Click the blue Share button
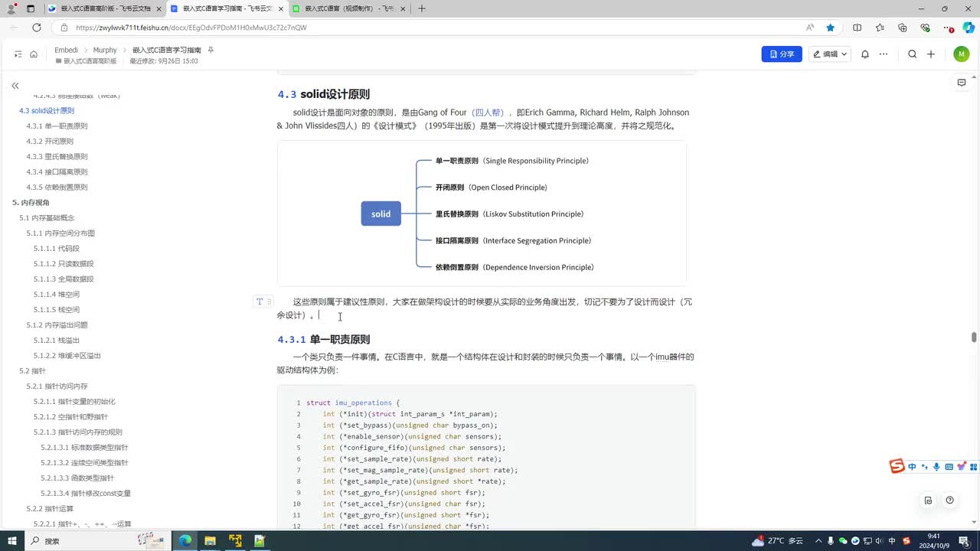The image size is (980, 551). (x=782, y=54)
